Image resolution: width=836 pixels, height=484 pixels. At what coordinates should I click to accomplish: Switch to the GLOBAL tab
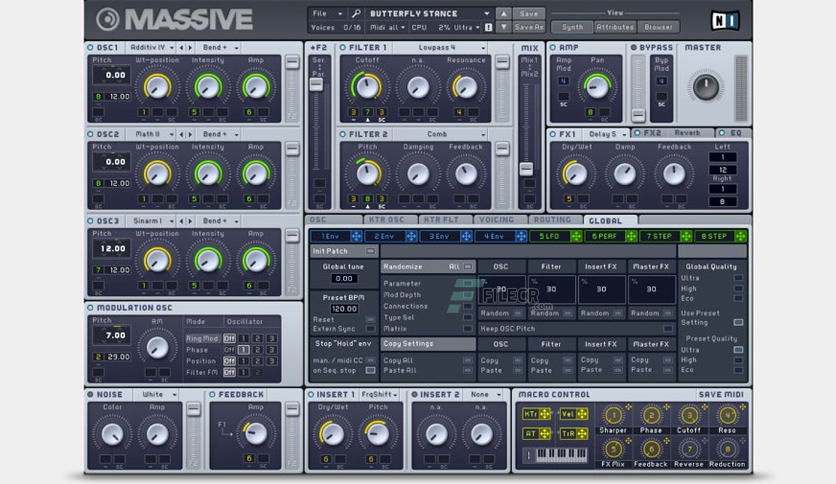point(610,220)
